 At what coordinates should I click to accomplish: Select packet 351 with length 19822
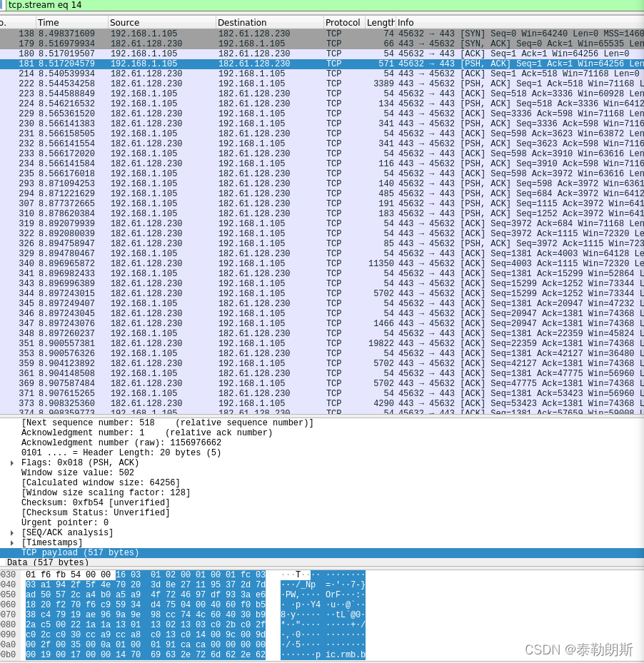[x=322, y=343]
